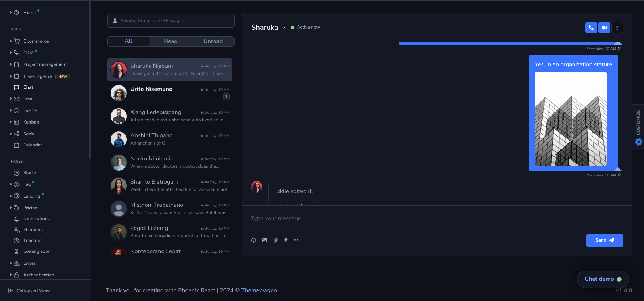Expand the Landing pages group
The width and height of the screenshot is (644, 301).
click(11, 196)
